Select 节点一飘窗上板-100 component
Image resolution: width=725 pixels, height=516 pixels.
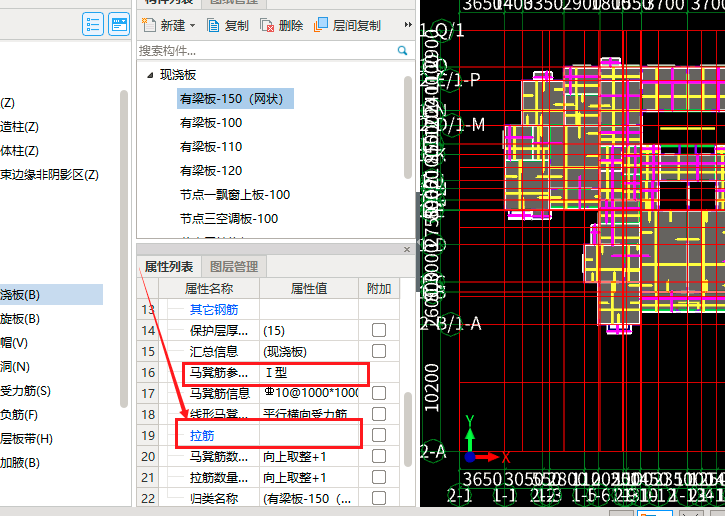(x=235, y=195)
